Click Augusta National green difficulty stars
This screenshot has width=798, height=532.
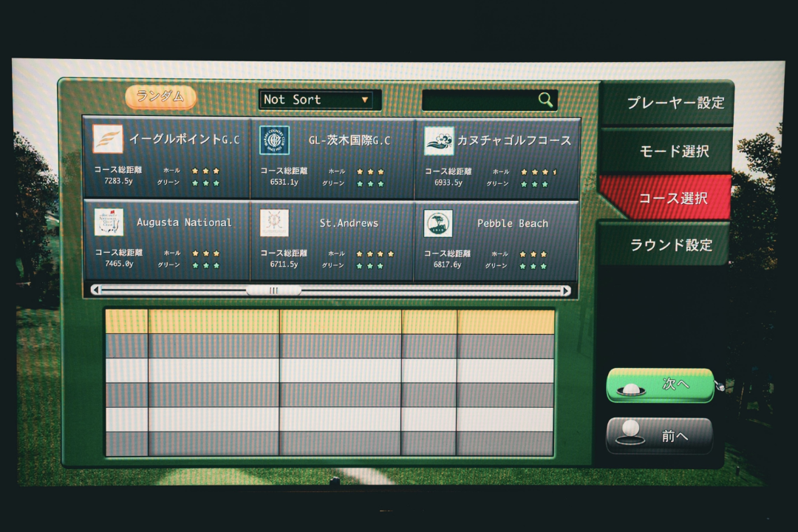point(205,265)
